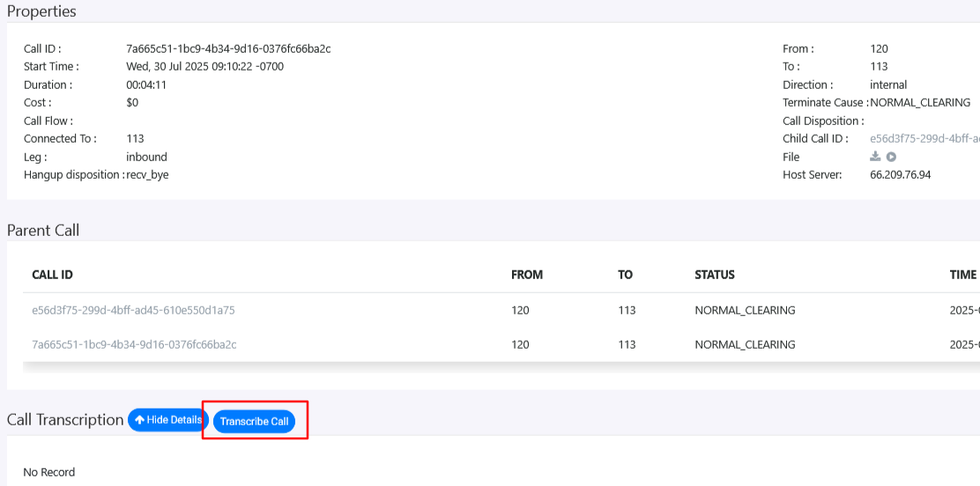Open the Child Call ID link
This screenshot has height=486, width=980.
click(924, 138)
